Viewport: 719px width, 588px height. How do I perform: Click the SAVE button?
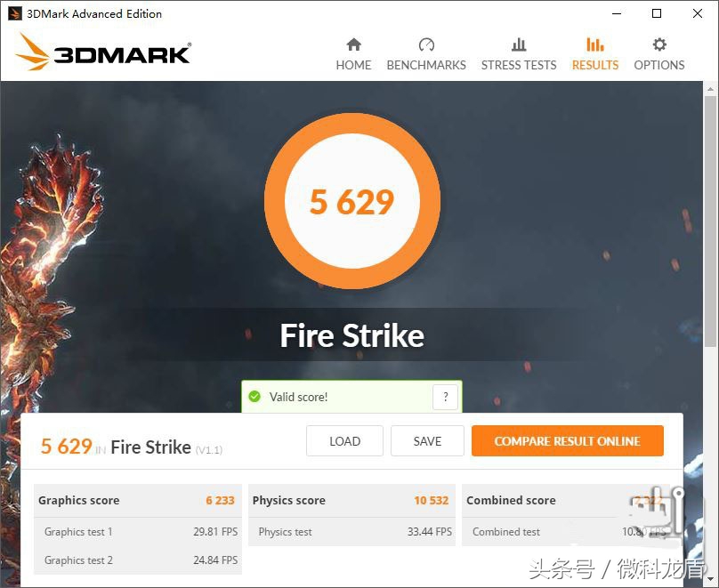(x=427, y=441)
